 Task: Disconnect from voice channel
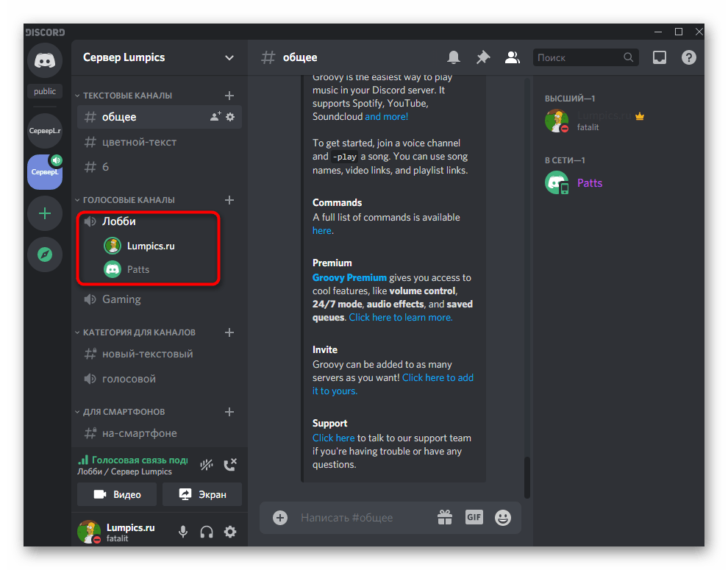point(230,465)
